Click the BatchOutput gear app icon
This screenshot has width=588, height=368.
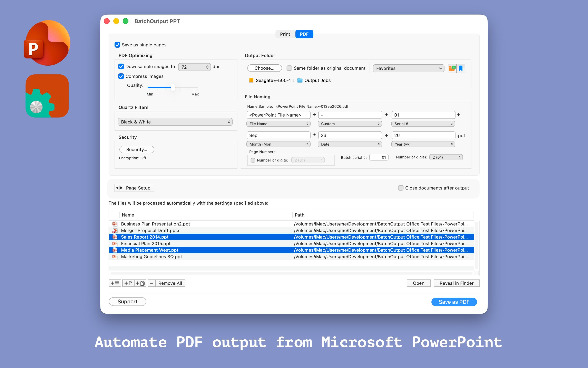pos(47,96)
